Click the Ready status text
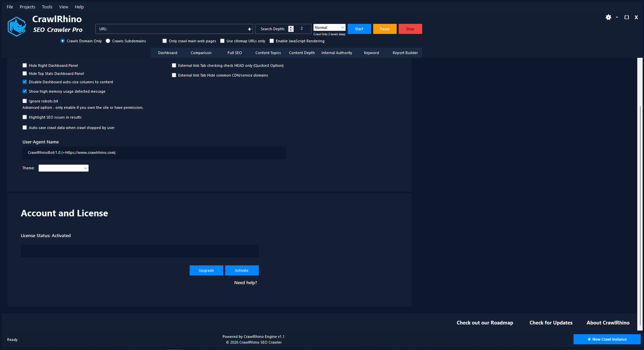This screenshot has width=644, height=350. coord(12,340)
